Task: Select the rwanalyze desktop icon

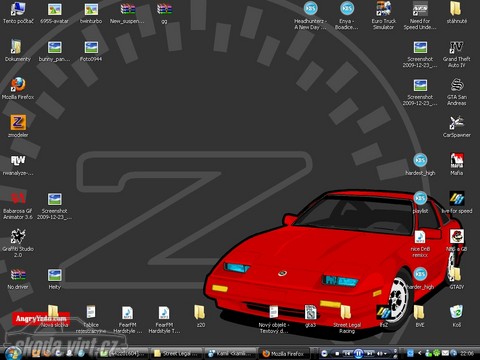Action: pos(18,165)
